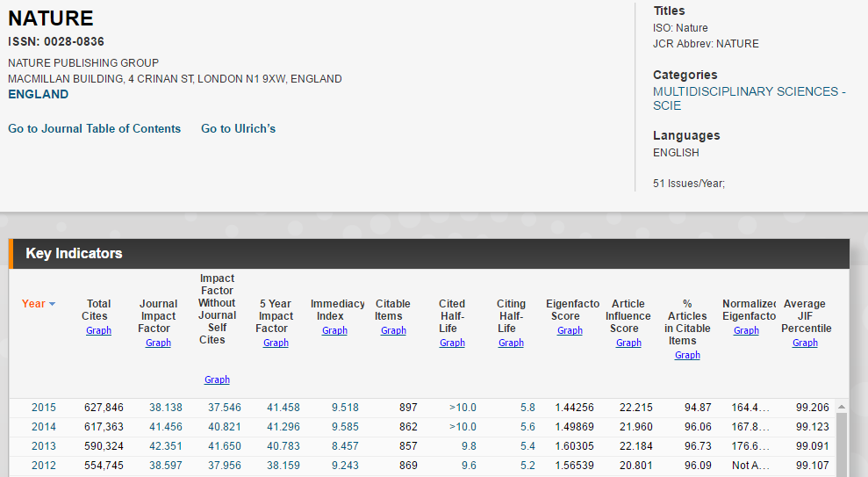Click the Year column header
The width and height of the screenshot is (868, 477).
(33, 304)
